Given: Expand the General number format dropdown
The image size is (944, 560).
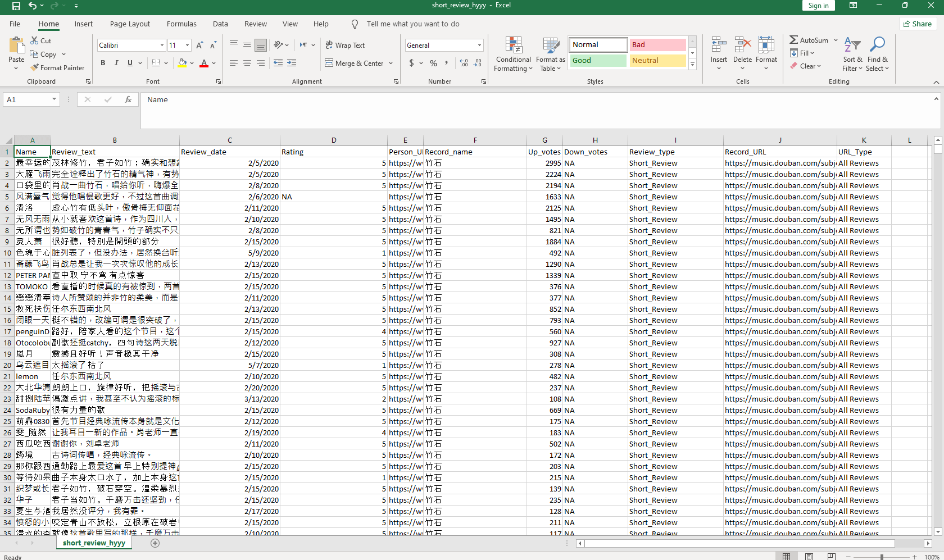Looking at the screenshot, I should 479,45.
